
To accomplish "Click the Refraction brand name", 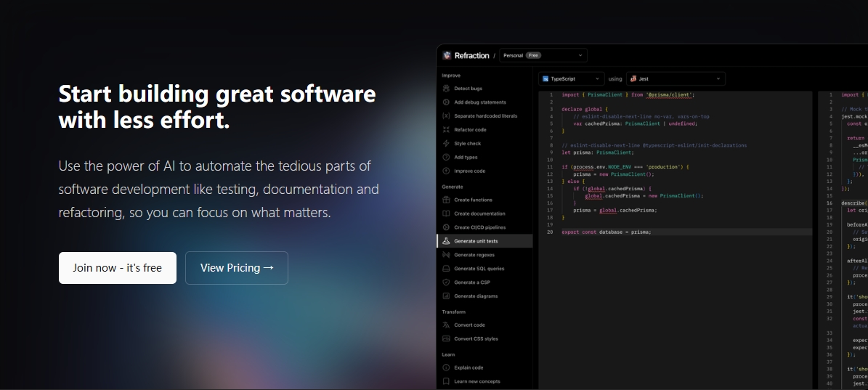I will coord(471,55).
